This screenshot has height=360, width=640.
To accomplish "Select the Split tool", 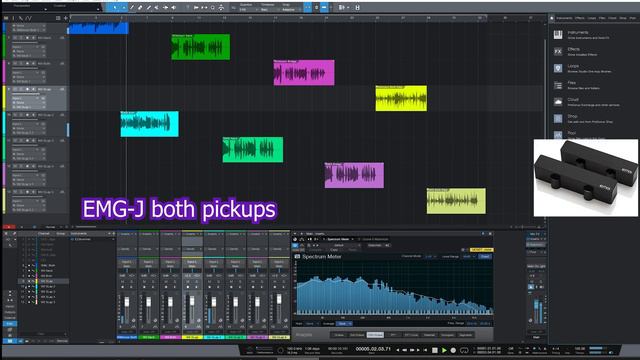I will coord(132,7).
